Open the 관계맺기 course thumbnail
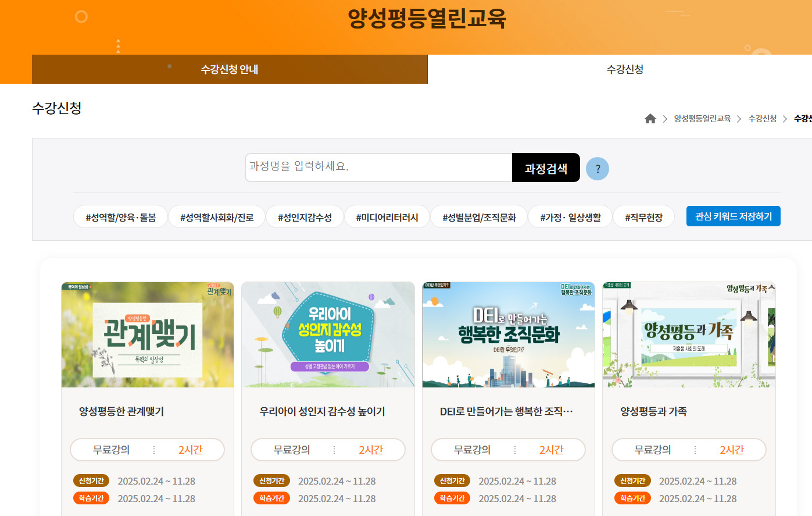The image size is (812, 516). (148, 335)
